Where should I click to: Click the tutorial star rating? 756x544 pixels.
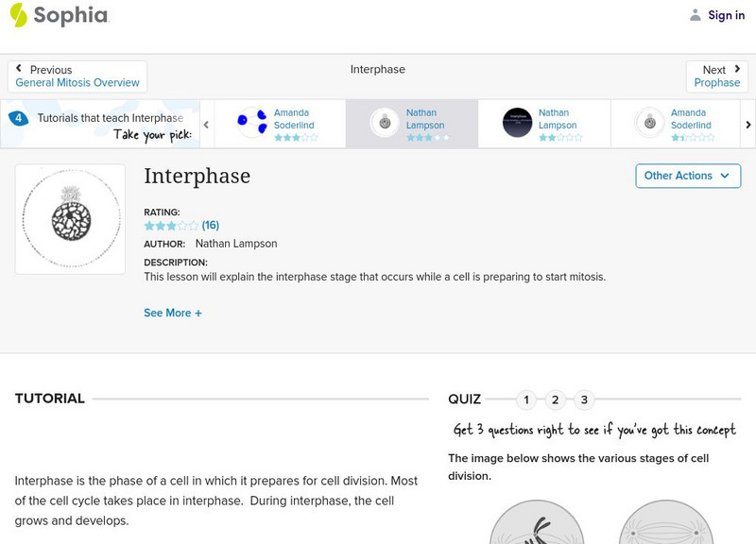tap(171, 226)
